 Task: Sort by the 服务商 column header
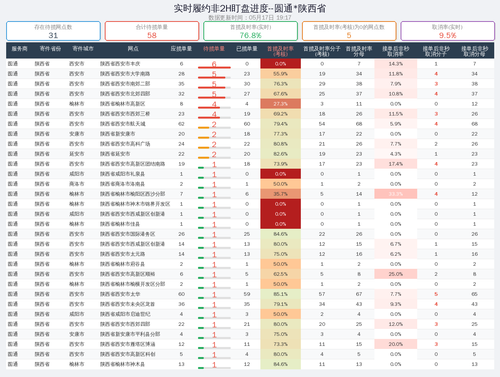coord(19,49)
